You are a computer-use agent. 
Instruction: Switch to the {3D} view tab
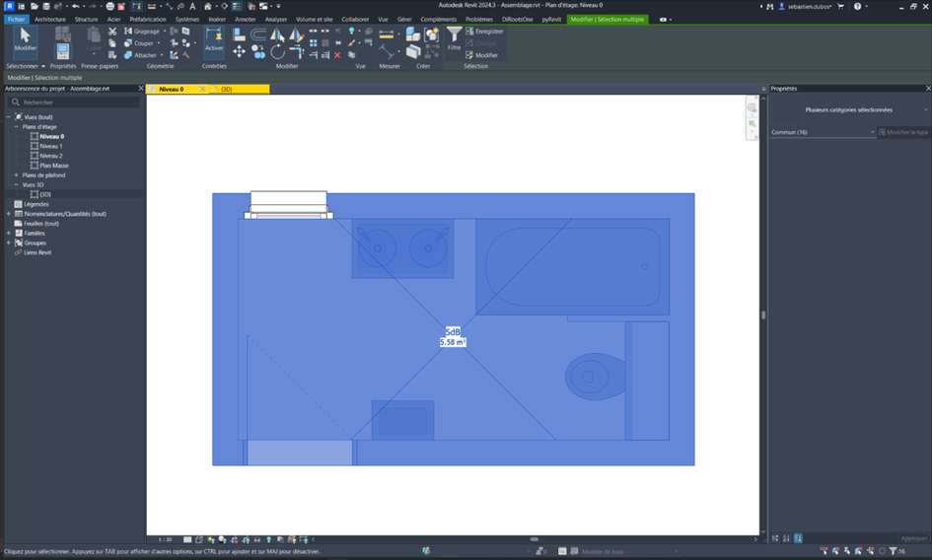226,89
